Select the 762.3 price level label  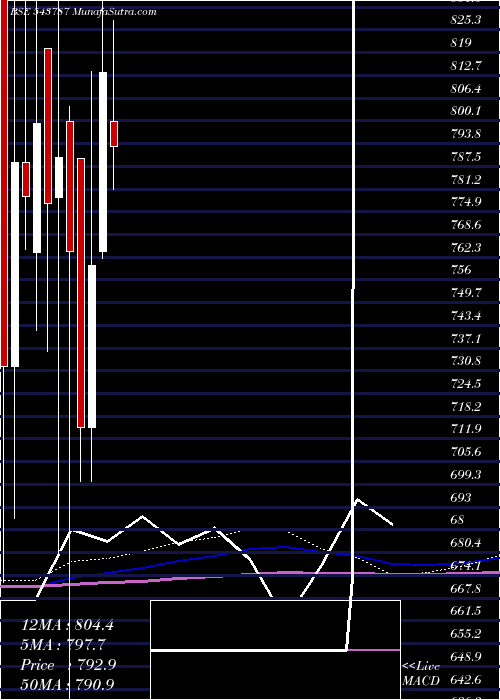click(466, 247)
